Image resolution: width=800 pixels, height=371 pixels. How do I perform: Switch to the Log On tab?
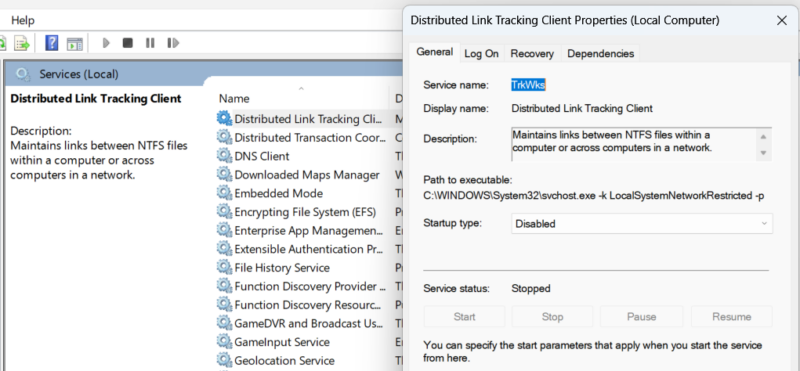(481, 54)
